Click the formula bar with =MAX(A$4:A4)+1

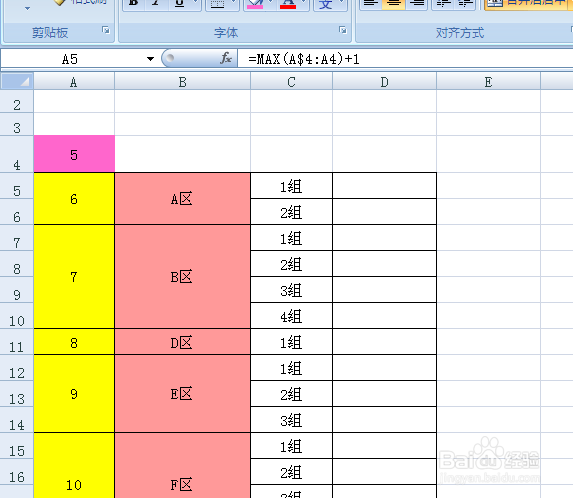tap(405, 58)
